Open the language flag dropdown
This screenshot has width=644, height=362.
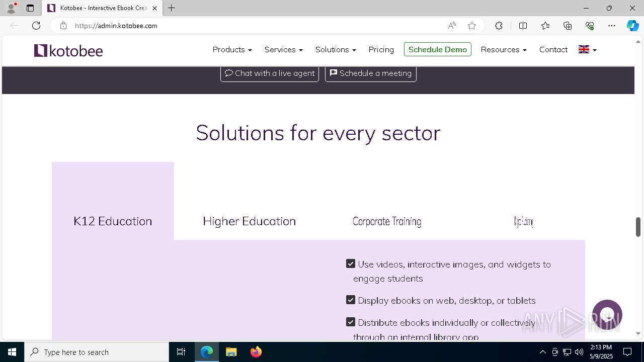(587, 49)
